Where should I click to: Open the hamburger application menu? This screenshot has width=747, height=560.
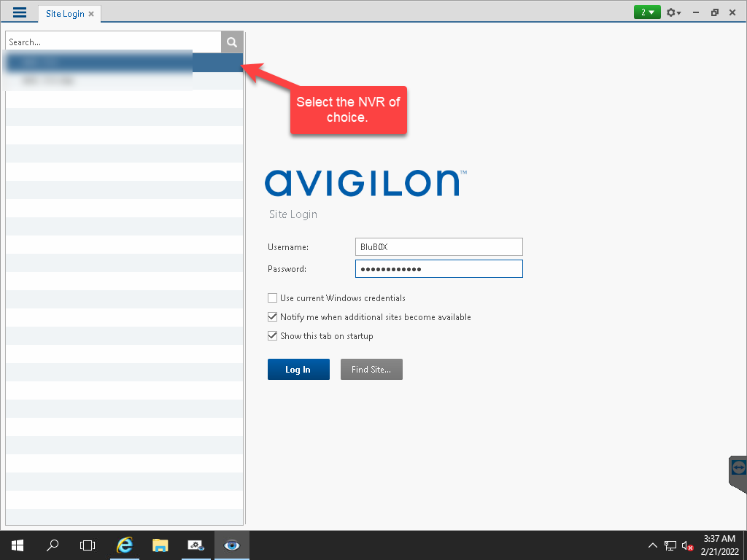pos(20,12)
